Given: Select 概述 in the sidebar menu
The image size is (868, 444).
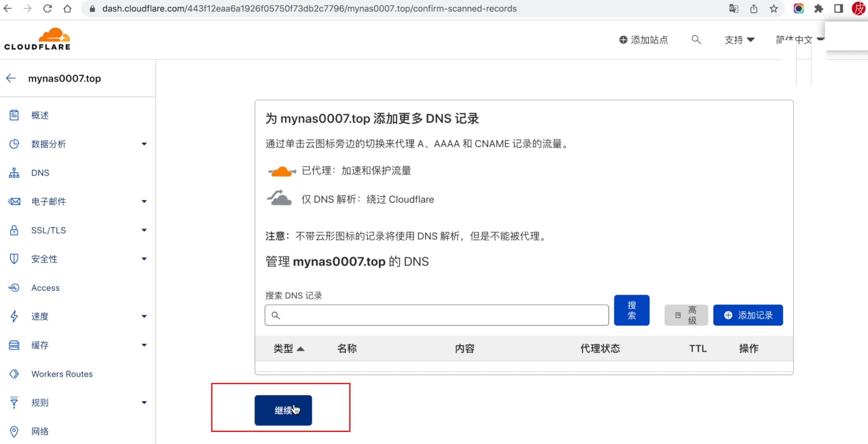Looking at the screenshot, I should point(39,115).
